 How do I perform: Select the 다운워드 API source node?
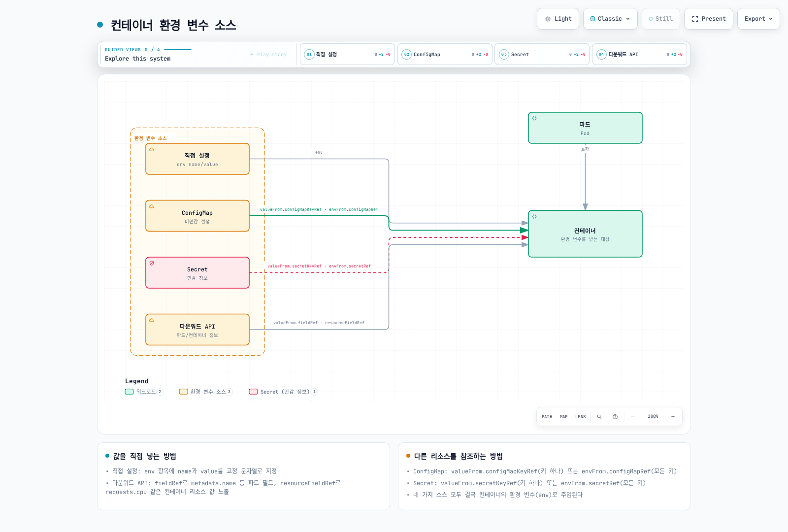(x=197, y=330)
